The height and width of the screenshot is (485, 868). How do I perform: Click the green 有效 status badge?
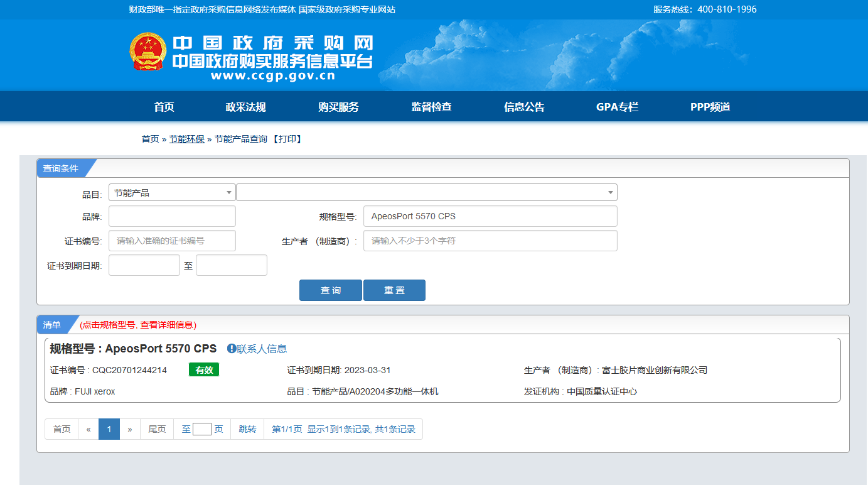[204, 370]
